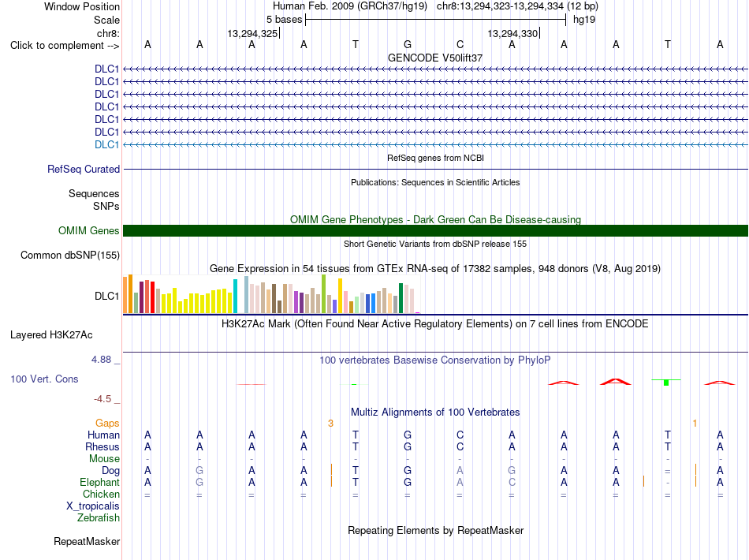
Task: Click the orange Gaps number 3
Action: [x=330, y=424]
